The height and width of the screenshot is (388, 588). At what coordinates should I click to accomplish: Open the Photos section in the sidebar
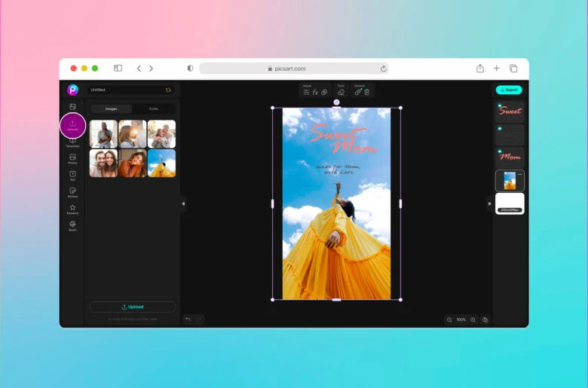point(72,157)
